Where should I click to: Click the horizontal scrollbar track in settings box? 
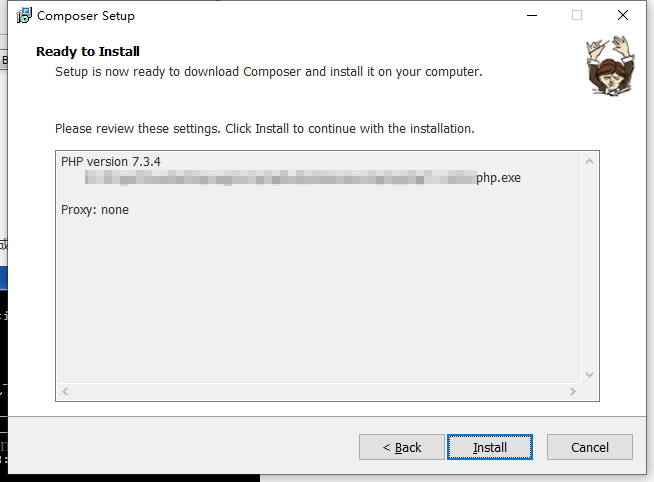coord(320,391)
